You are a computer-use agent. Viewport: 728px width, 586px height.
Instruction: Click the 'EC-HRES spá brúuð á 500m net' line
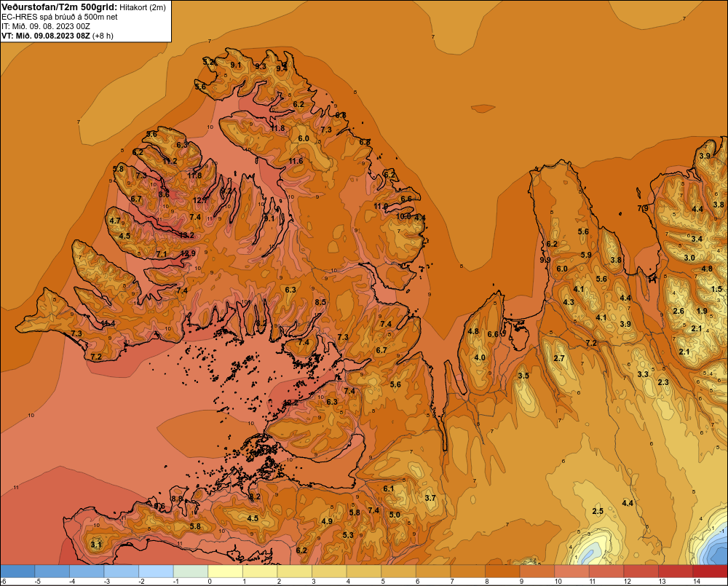[x=60, y=17]
